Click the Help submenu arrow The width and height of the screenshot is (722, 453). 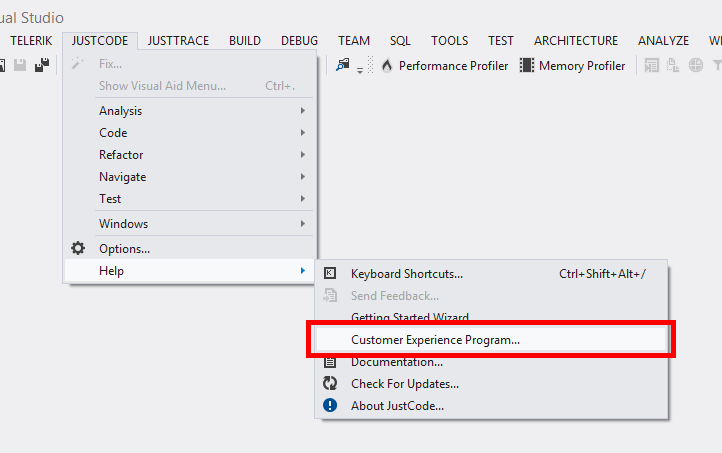pos(303,271)
